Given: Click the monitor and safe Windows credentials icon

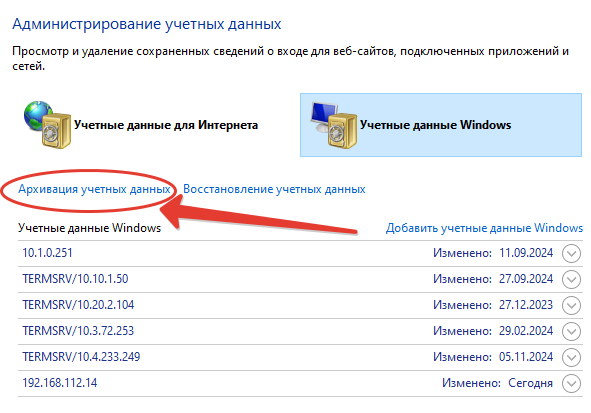Looking at the screenshot, I should (334, 125).
